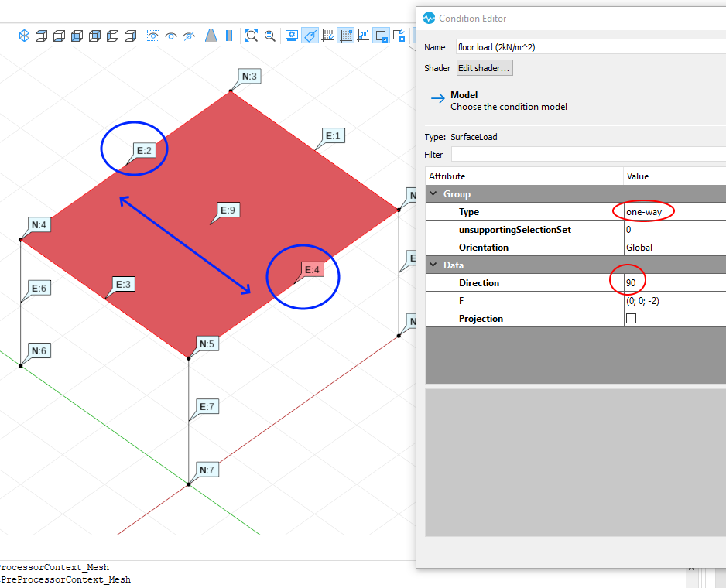
Task: Select element label E:6
Action: pyautogui.click(x=39, y=288)
